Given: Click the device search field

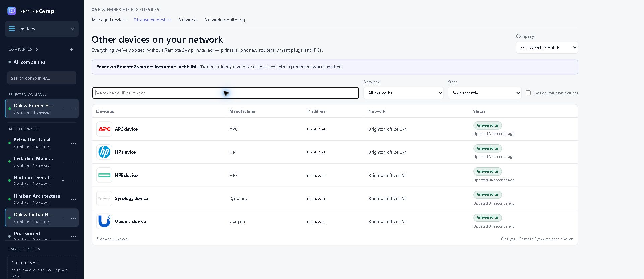Looking at the screenshot, I should pyautogui.click(x=226, y=93).
